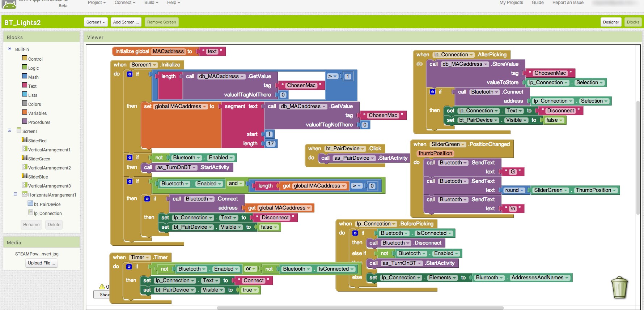644x310 pixels.
Task: Open the Build menu
Action: click(151, 3)
